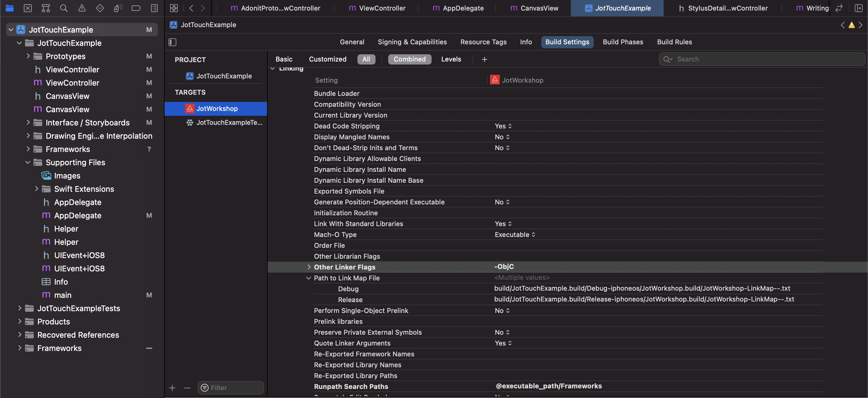Select Runpath Search Paths value
The image size is (868, 398).
click(x=549, y=386)
